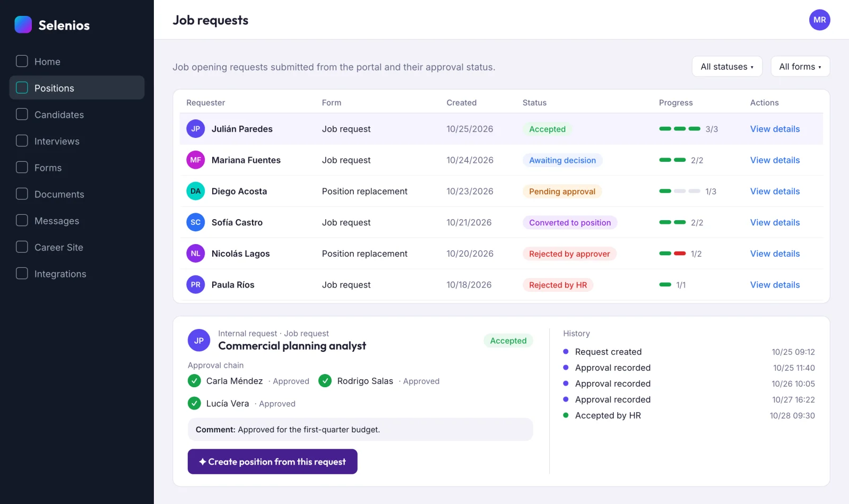Image resolution: width=849 pixels, height=504 pixels.
Task: Navigate to Interviews in sidebar
Action: [77, 141]
